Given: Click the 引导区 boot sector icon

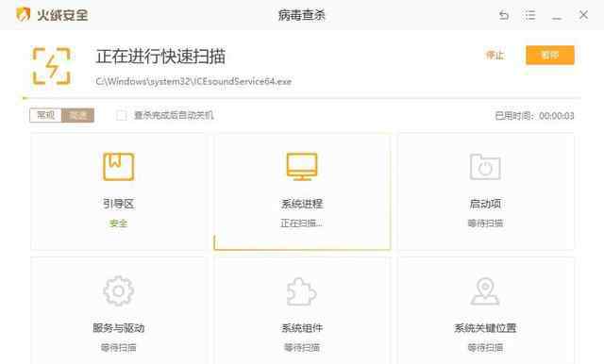Looking at the screenshot, I should click(x=119, y=167).
